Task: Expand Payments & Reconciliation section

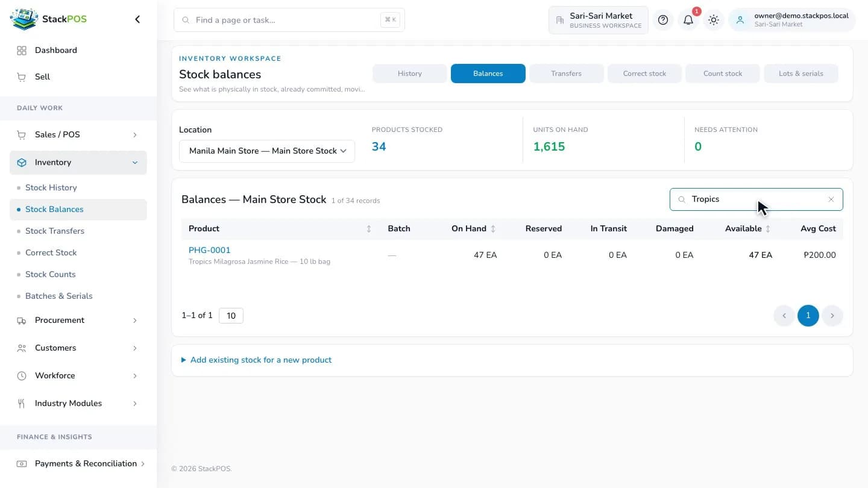Action: [x=78, y=464]
